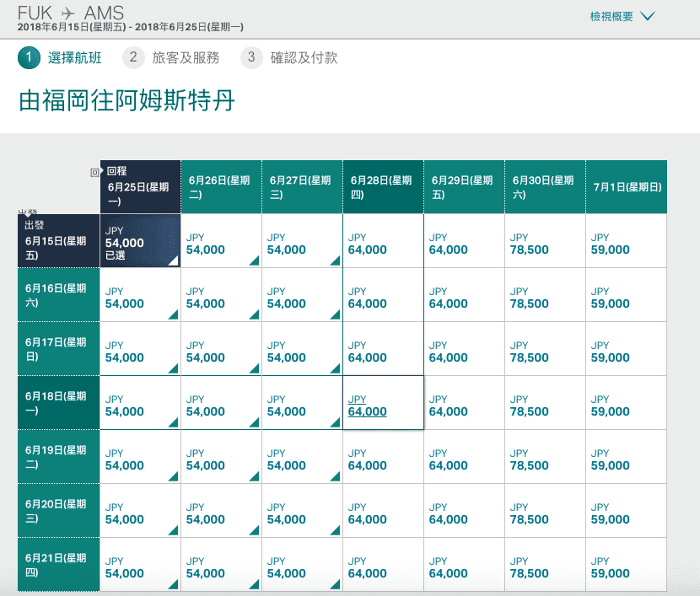Choose 6月17日 depart, 6月30日 return JPY 78,500

545,349
